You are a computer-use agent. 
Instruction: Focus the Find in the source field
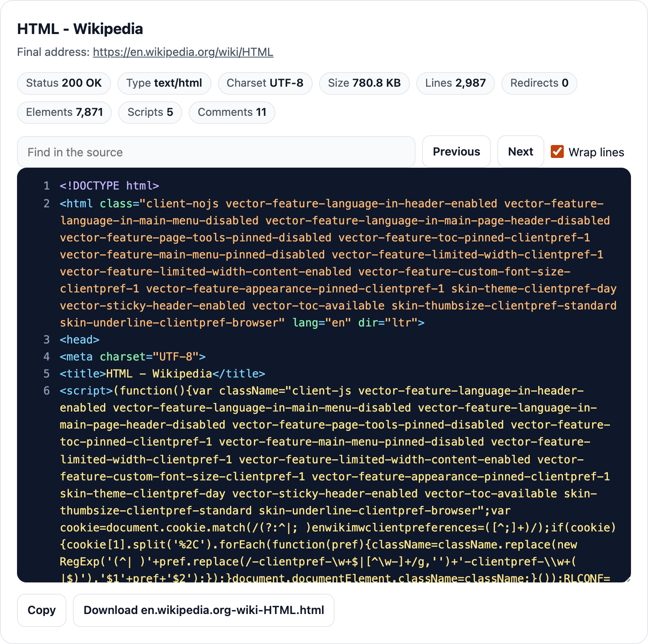[216, 152]
